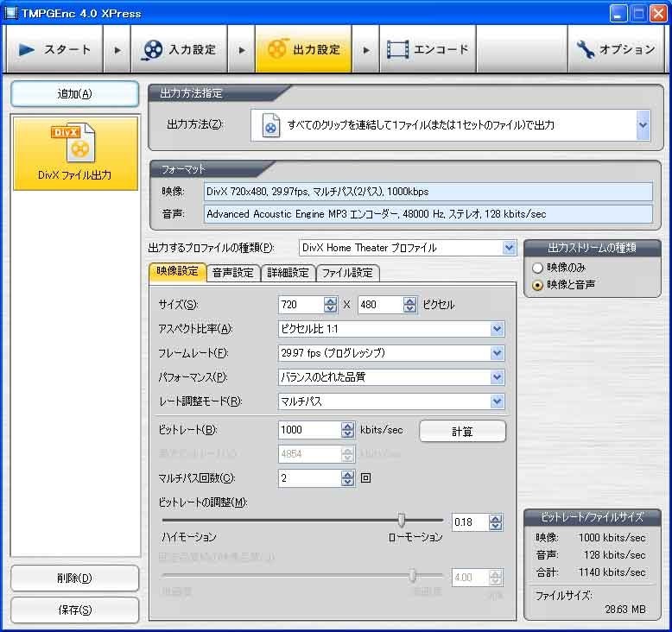Close the TMPGEnc window
672x632 pixels.
tap(658, 13)
